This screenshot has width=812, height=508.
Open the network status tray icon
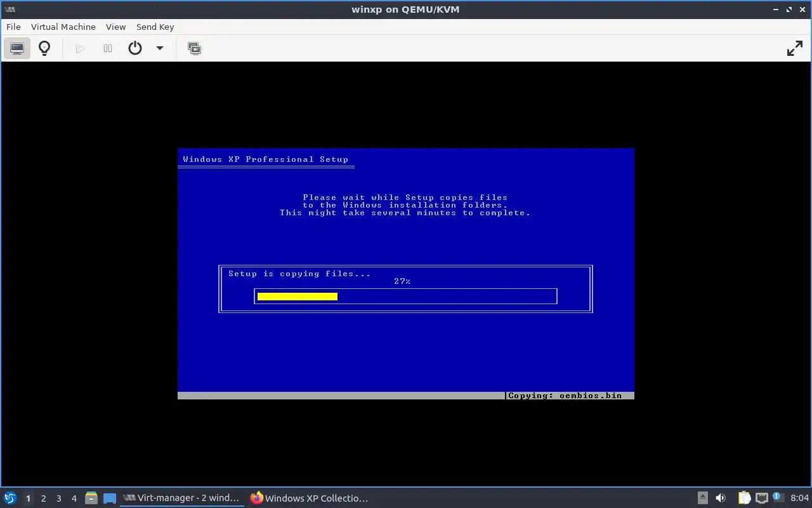762,498
